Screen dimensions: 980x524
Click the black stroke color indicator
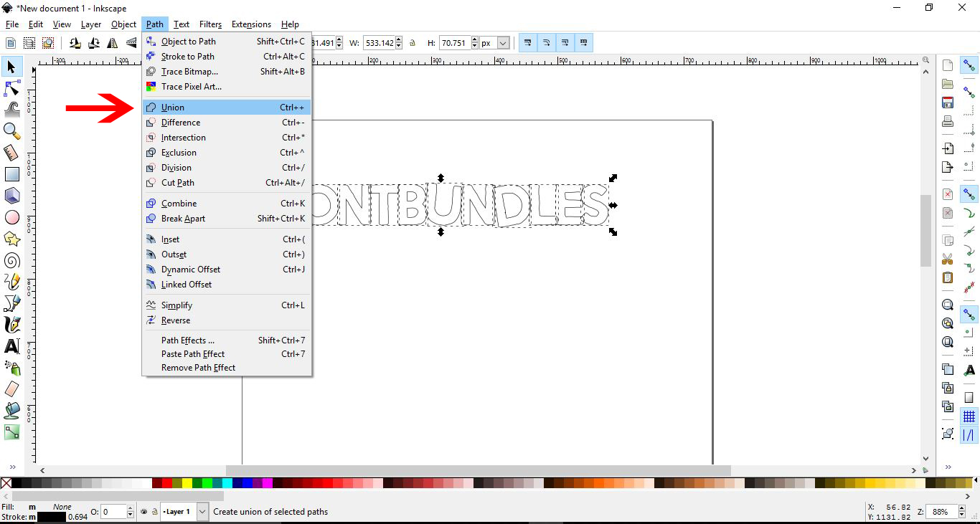click(52, 517)
